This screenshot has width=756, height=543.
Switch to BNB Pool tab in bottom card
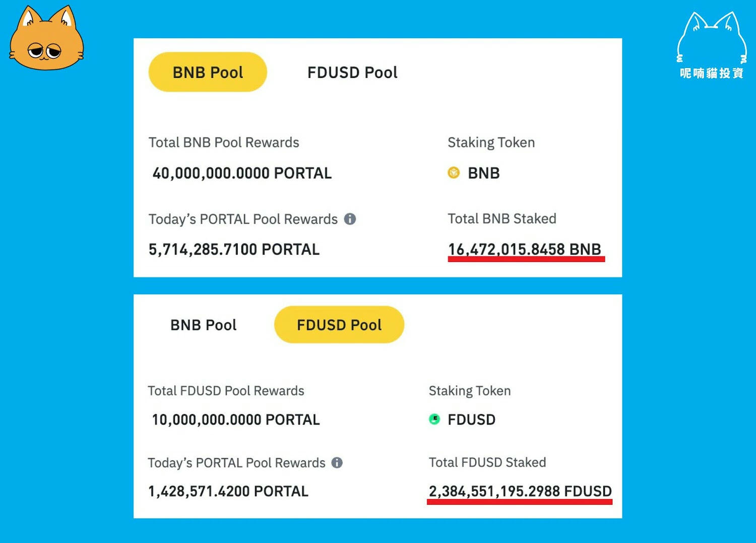[x=203, y=325]
